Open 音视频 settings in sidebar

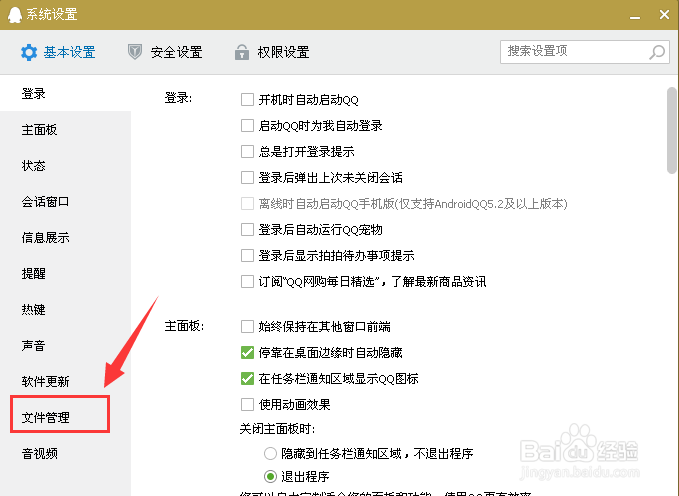65,453
